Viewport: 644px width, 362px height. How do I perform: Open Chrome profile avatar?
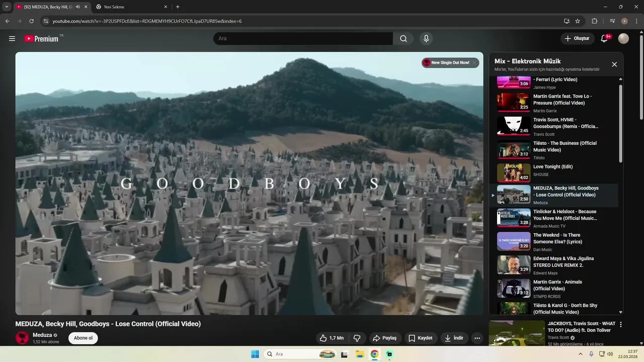point(624,21)
